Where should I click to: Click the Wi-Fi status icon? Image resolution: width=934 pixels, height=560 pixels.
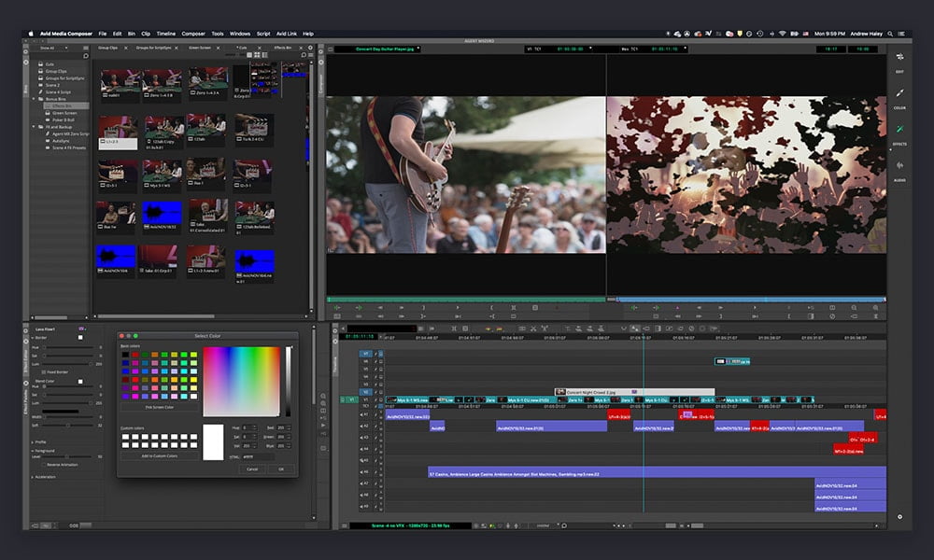pyautogui.click(x=782, y=34)
